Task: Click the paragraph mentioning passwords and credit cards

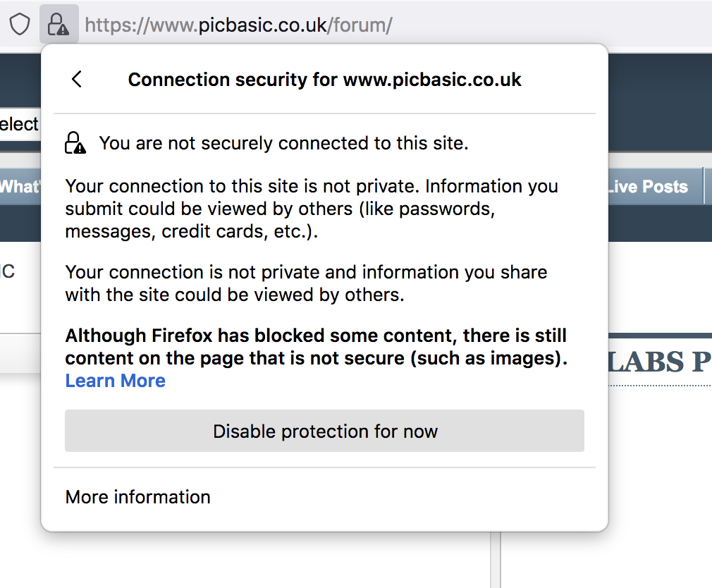Action: [x=312, y=209]
